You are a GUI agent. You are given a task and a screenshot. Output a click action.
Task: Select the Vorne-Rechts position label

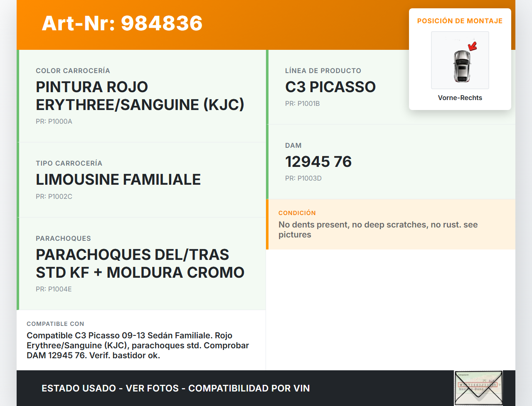tap(460, 98)
